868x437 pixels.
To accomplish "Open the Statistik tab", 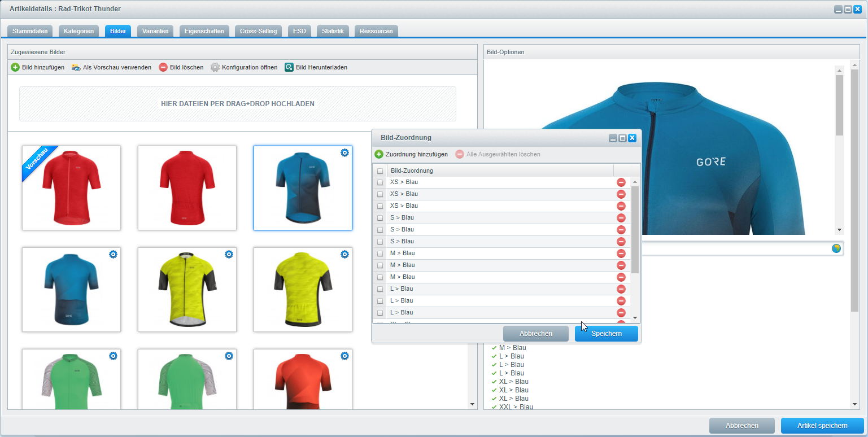I will 333,31.
